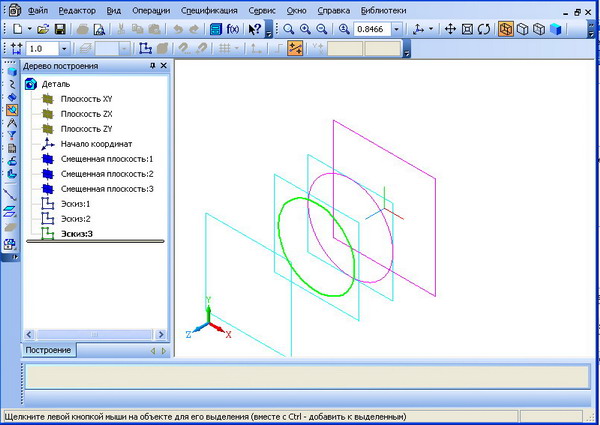Click the tree panel's right scroll arrow
This screenshot has width=600, height=425.
point(161,335)
